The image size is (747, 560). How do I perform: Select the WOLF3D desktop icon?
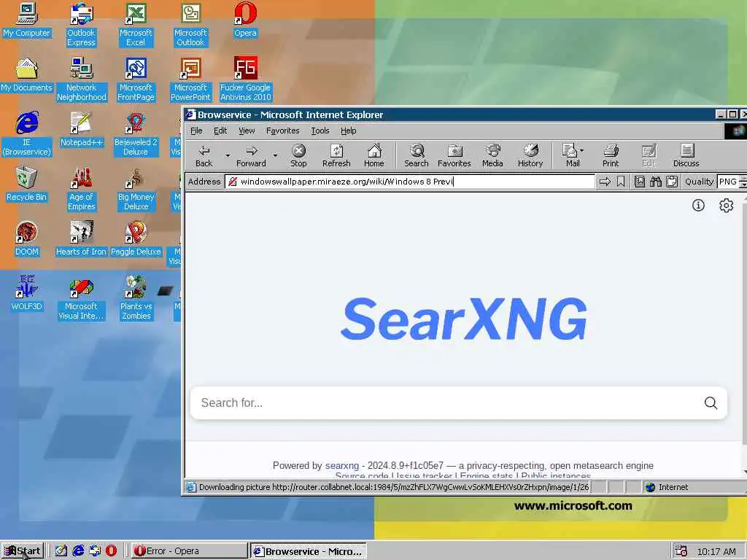click(26, 293)
